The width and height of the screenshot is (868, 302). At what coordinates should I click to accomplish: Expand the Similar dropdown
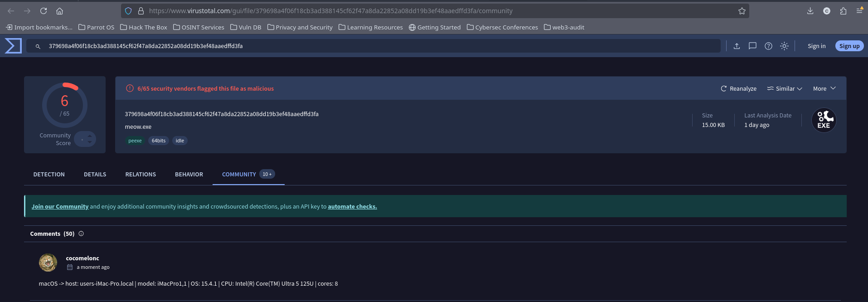[785, 88]
